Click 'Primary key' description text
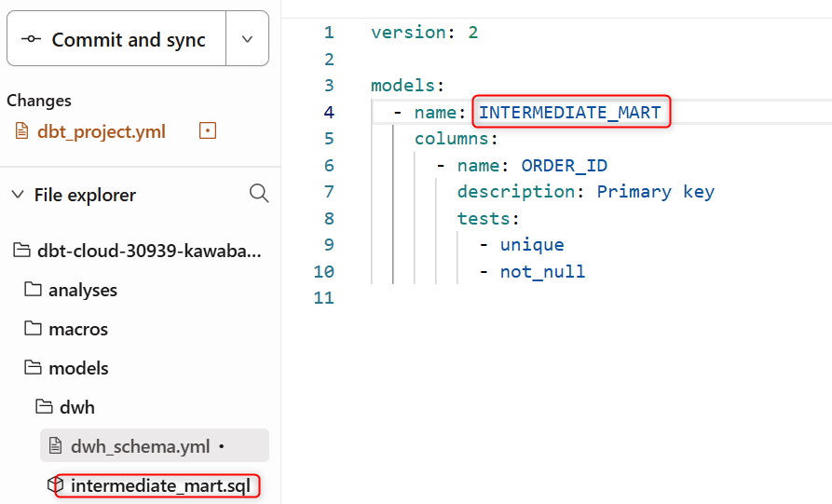 click(x=655, y=192)
